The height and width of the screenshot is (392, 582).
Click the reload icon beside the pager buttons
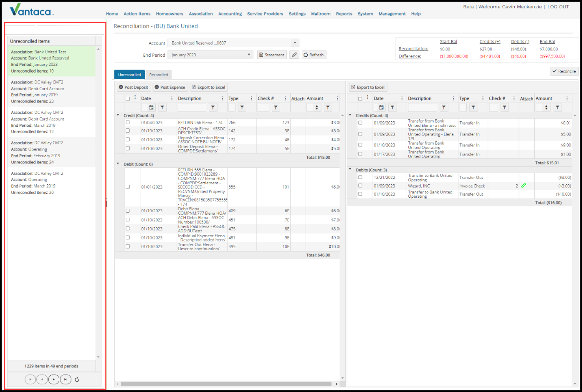(x=77, y=379)
